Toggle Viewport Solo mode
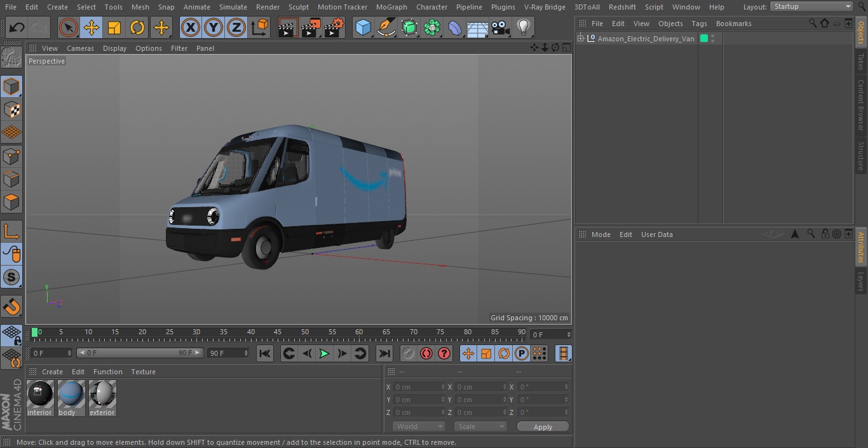The height and width of the screenshot is (448, 868). (x=11, y=277)
